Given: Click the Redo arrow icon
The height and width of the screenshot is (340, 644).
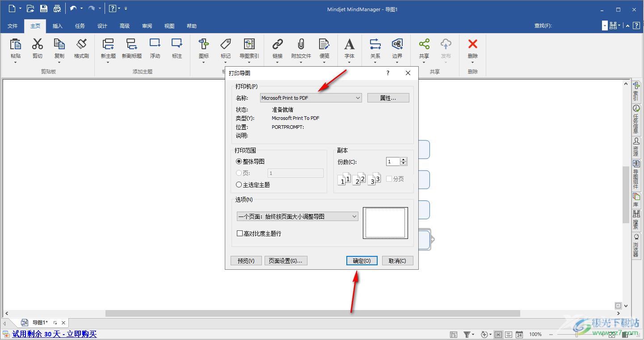Looking at the screenshot, I should (92, 8).
